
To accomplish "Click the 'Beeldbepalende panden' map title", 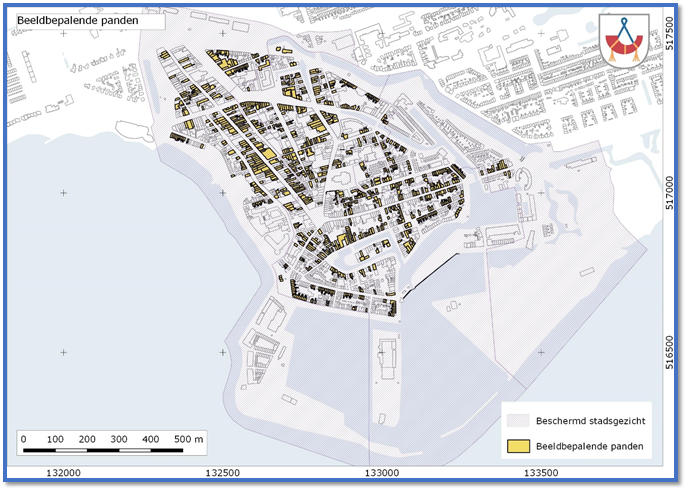I will 78,21.
